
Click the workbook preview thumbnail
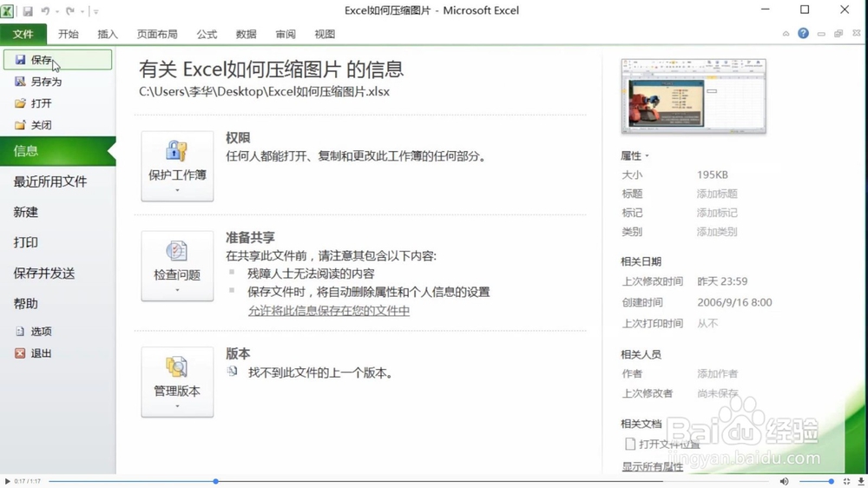point(694,96)
